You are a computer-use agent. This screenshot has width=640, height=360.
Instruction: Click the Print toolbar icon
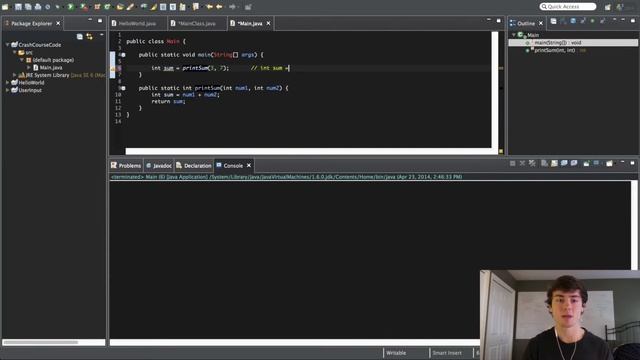(x=38, y=7)
